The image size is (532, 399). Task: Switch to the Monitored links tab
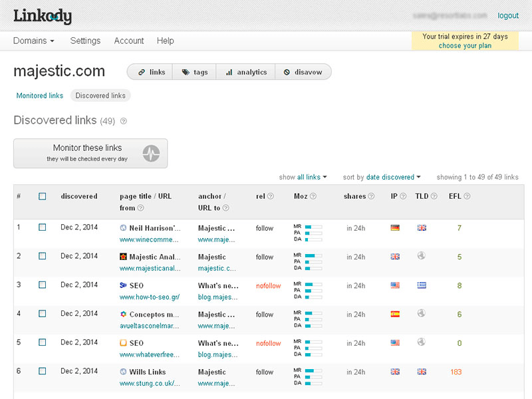(39, 95)
